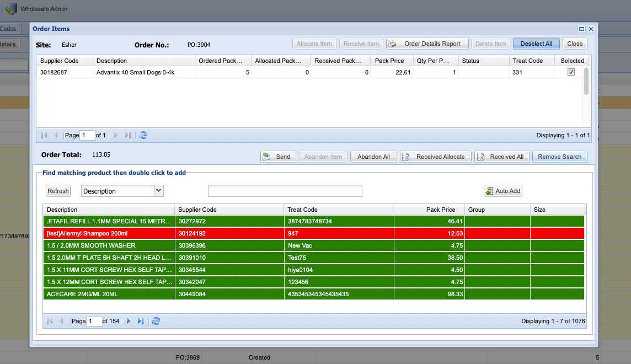Sort order grid by Received Pack column
Screen dimensions: 631x364
pyautogui.click(x=341, y=61)
